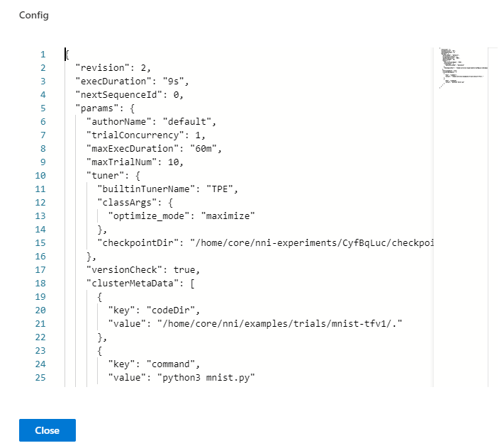Click the "TPE" builtinTunerName value
Image resolution: width=504 pixels, height=448 pixels.
(x=230, y=189)
